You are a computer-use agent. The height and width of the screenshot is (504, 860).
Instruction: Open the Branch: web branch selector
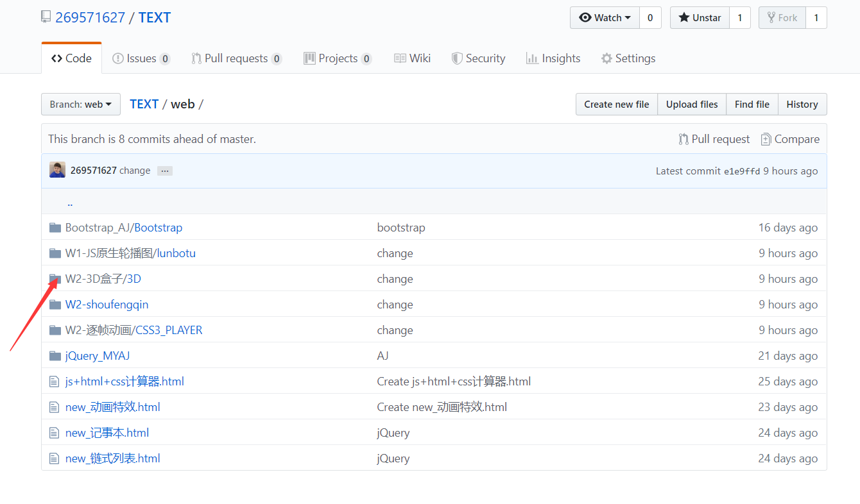pos(80,104)
